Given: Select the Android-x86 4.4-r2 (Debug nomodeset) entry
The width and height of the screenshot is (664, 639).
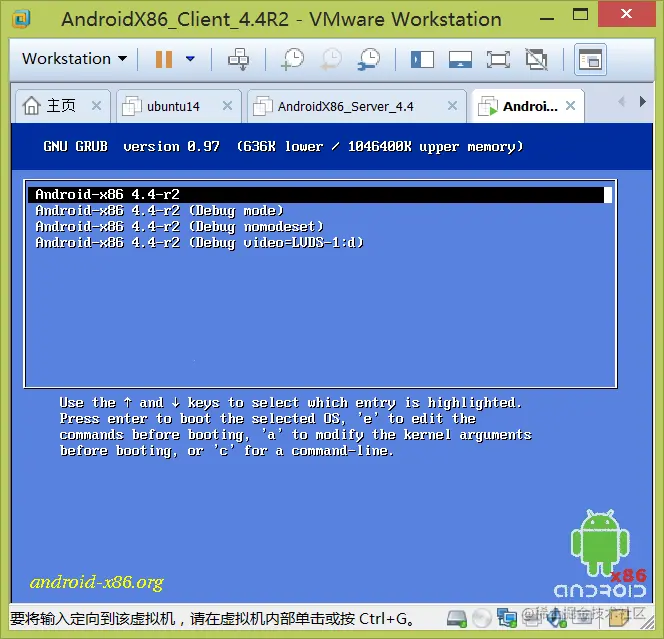Looking at the screenshot, I should click(180, 227).
